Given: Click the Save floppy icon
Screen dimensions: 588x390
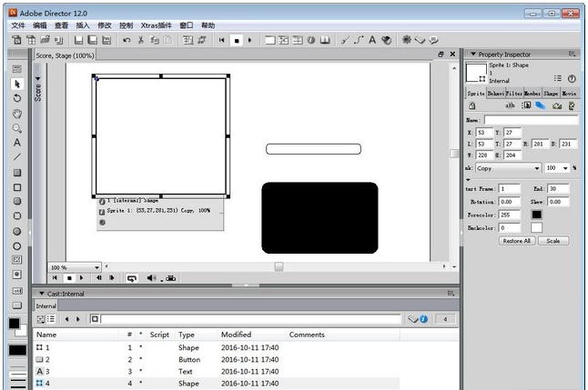Looking at the screenshot, I should pos(78,40).
